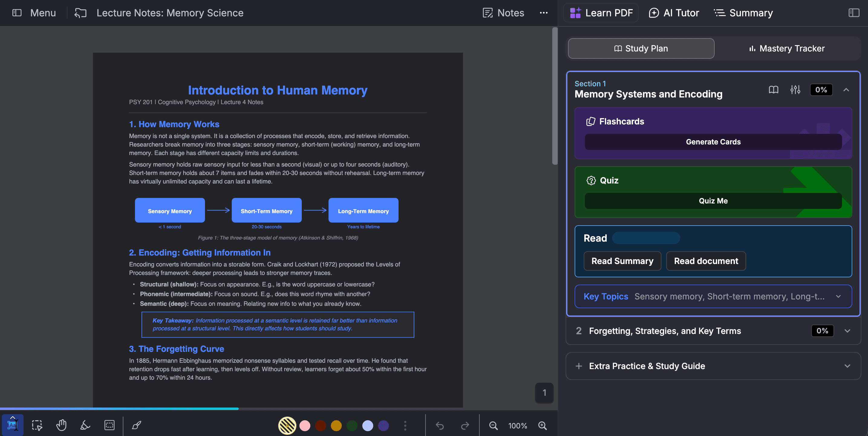The height and width of the screenshot is (436, 868).
Task: Toggle the right panel layout icon
Action: (x=853, y=13)
